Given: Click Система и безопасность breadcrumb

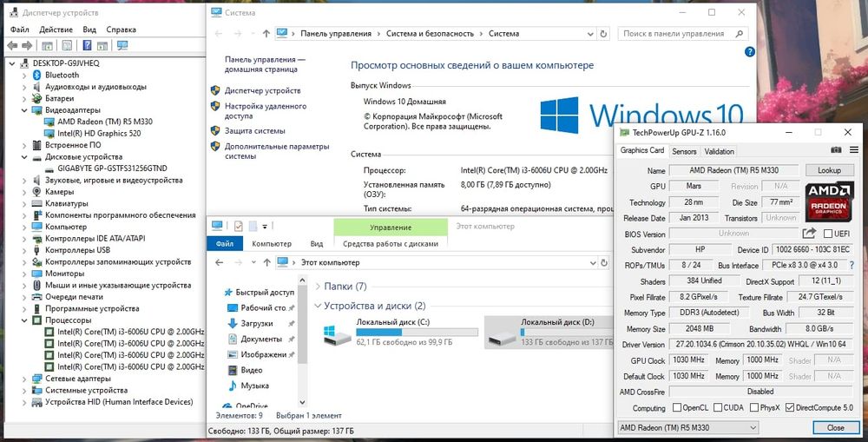Looking at the screenshot, I should [431, 34].
